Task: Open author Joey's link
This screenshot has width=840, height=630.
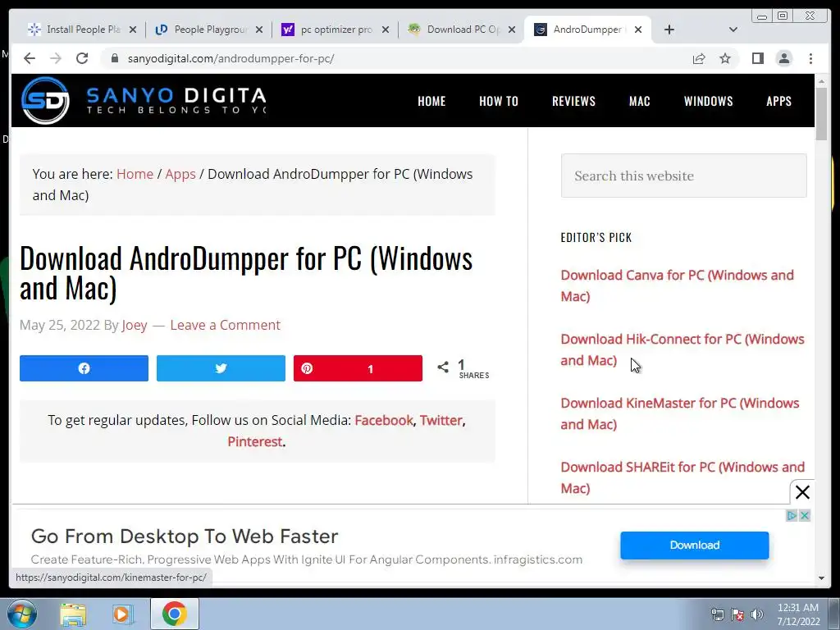Action: (135, 325)
